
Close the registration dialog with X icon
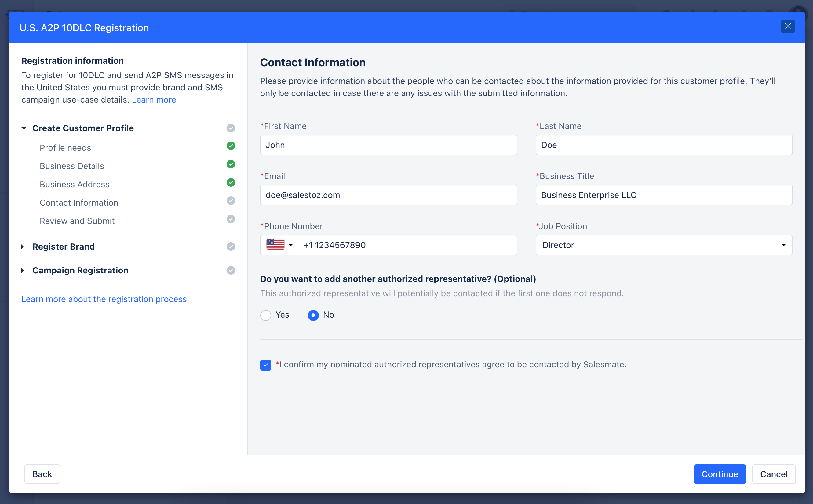[x=787, y=27]
